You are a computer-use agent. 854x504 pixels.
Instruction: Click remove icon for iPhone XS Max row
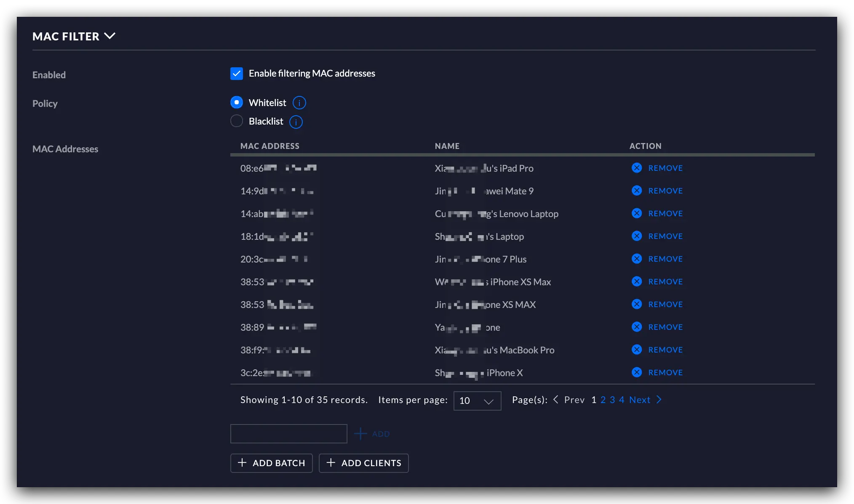pyautogui.click(x=637, y=281)
